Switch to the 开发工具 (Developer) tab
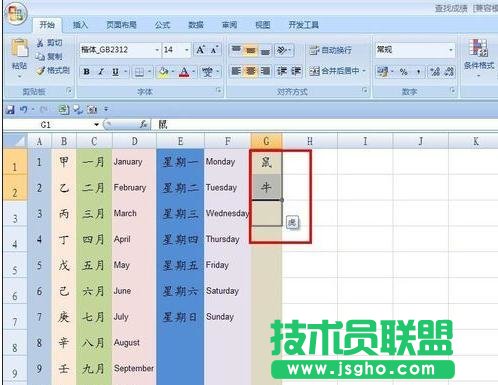Image resolution: width=498 pixels, height=385 pixels. (x=303, y=25)
